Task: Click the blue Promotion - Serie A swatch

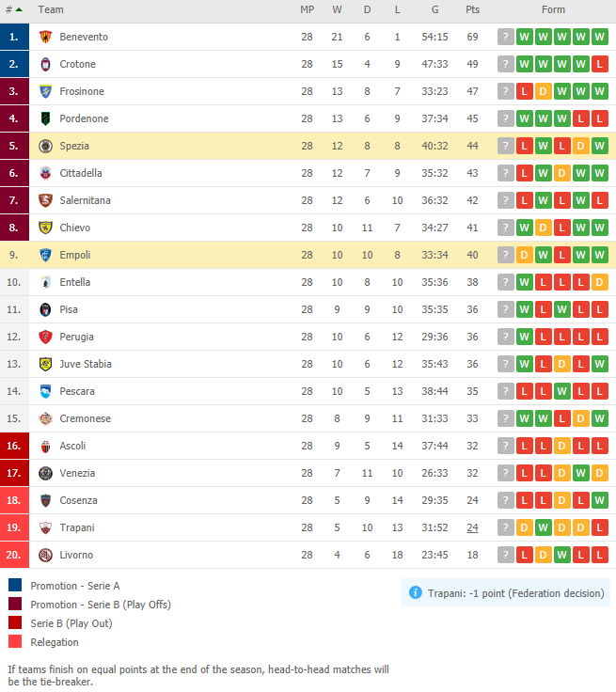Action: click(15, 585)
